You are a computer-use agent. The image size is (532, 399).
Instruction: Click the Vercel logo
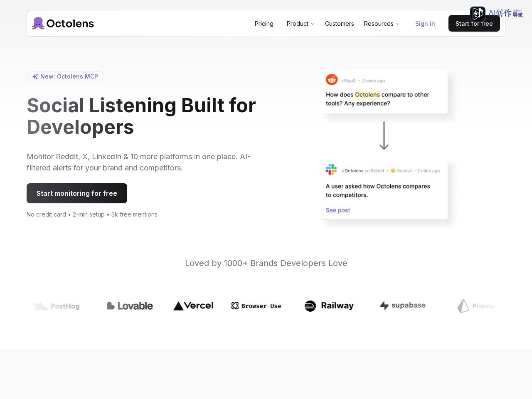click(193, 306)
